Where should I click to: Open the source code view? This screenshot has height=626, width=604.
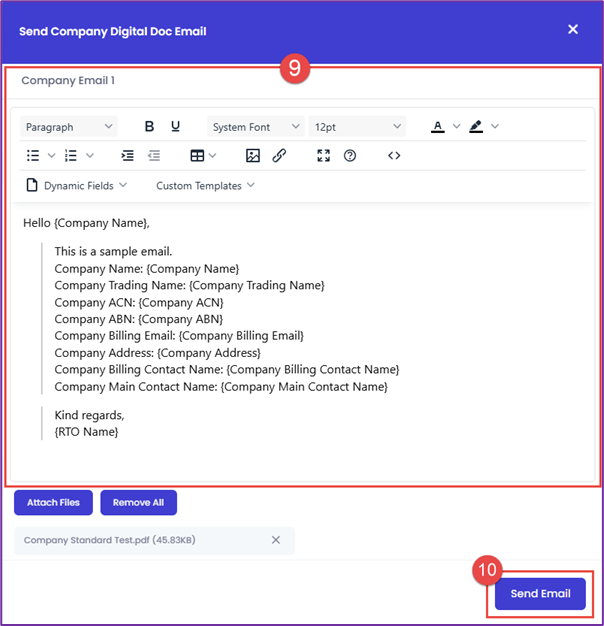(x=394, y=156)
